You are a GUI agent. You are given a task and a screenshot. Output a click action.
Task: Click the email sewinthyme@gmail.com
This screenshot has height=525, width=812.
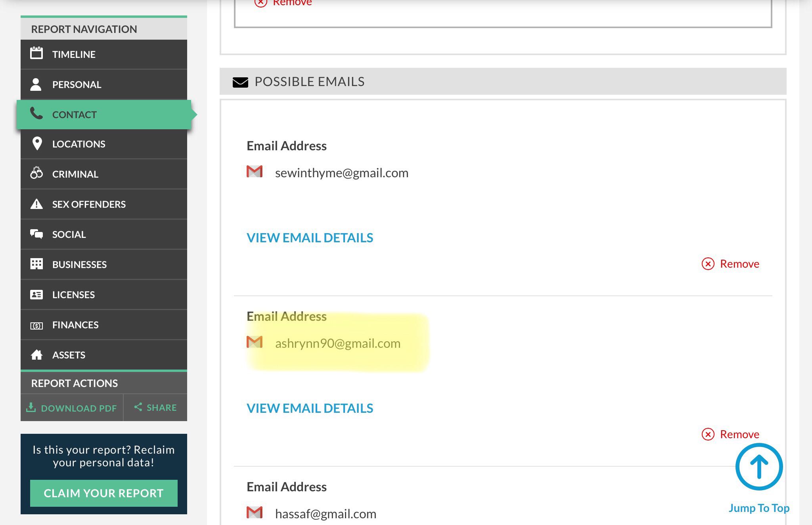[x=342, y=173]
